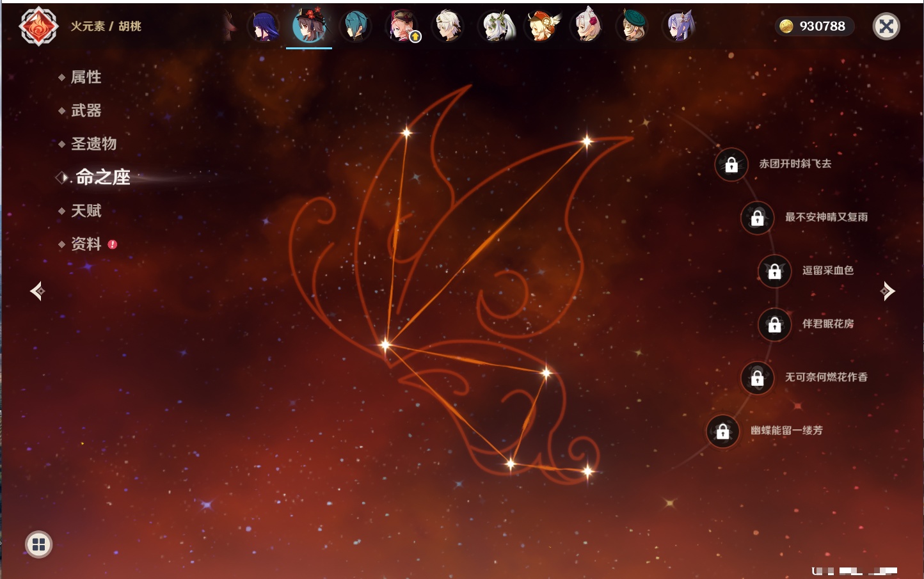Open the 圣遗物 artifacts menu
Screen dimensions: 924x579
pos(93,144)
